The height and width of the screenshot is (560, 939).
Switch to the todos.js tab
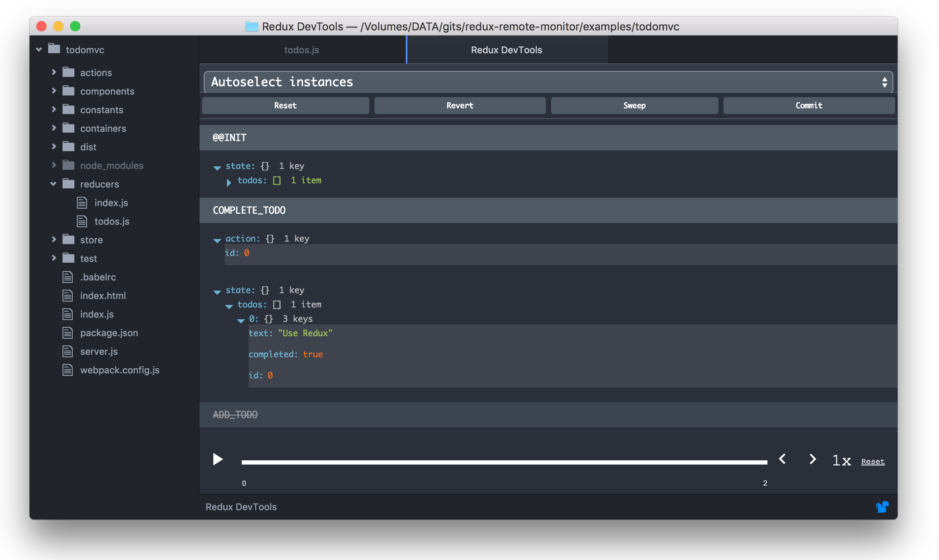click(x=301, y=50)
